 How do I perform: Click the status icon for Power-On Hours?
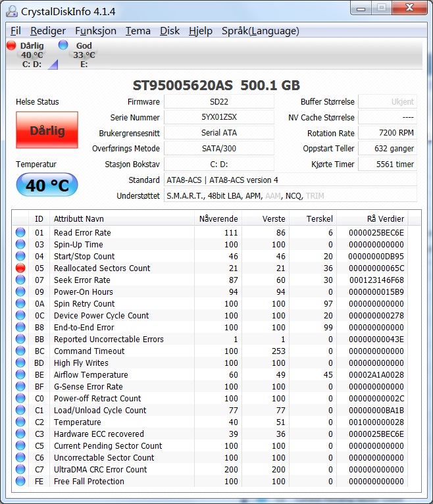[x=20, y=292]
